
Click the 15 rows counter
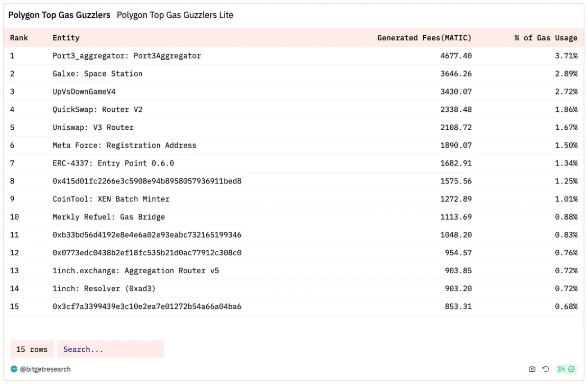click(32, 349)
